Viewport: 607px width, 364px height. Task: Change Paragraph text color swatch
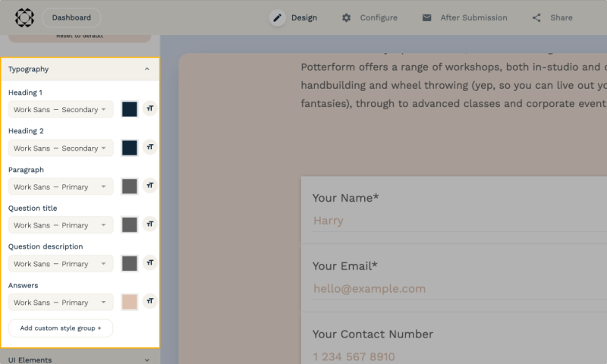(129, 186)
